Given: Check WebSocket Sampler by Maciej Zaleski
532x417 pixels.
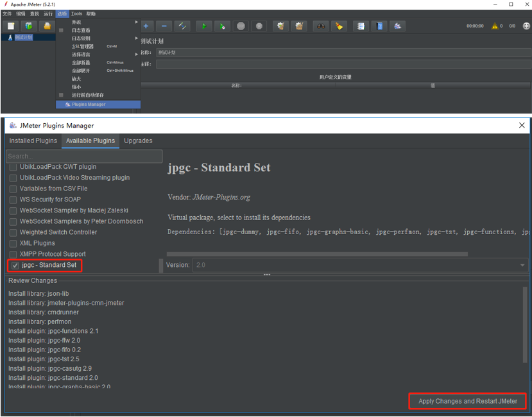Looking at the screenshot, I should tap(13, 210).
